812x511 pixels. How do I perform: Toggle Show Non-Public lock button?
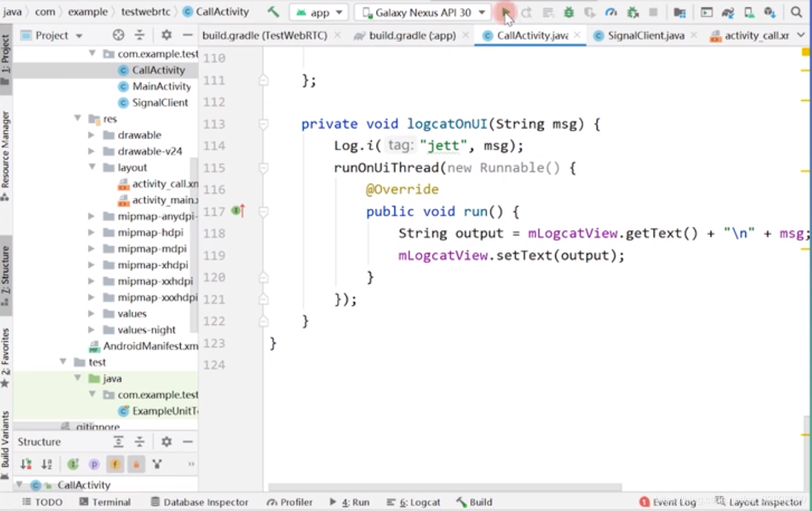(136, 464)
